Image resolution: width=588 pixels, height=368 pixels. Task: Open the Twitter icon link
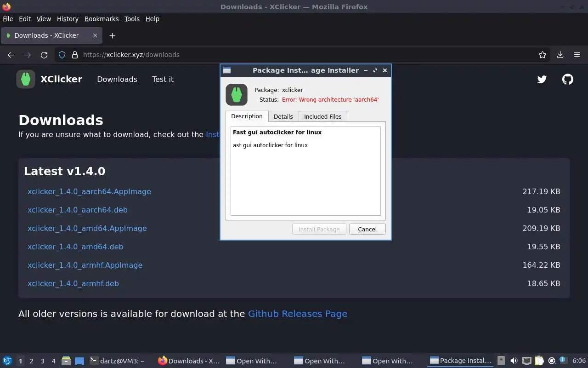(x=542, y=79)
